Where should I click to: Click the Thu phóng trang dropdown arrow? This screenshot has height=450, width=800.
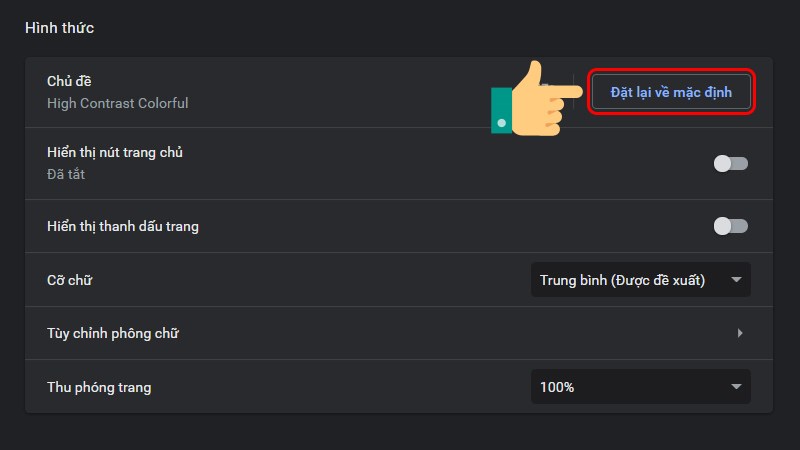(x=737, y=387)
